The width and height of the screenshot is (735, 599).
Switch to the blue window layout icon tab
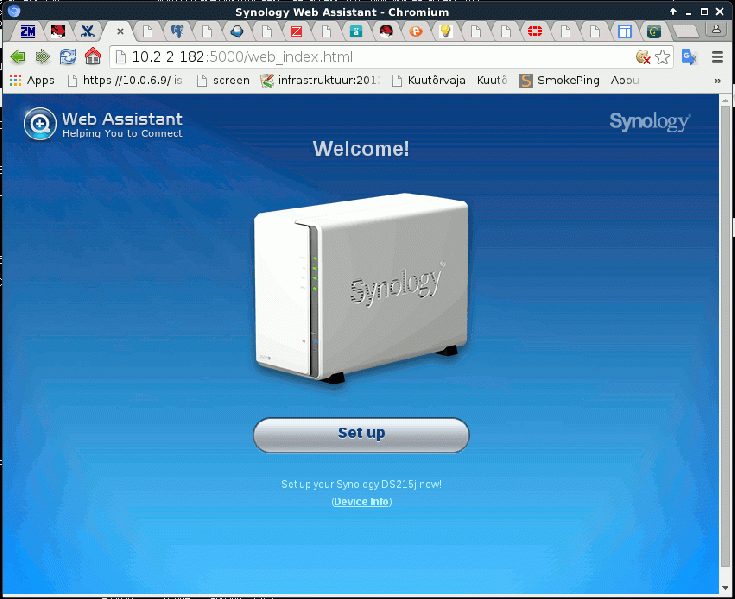[624, 31]
